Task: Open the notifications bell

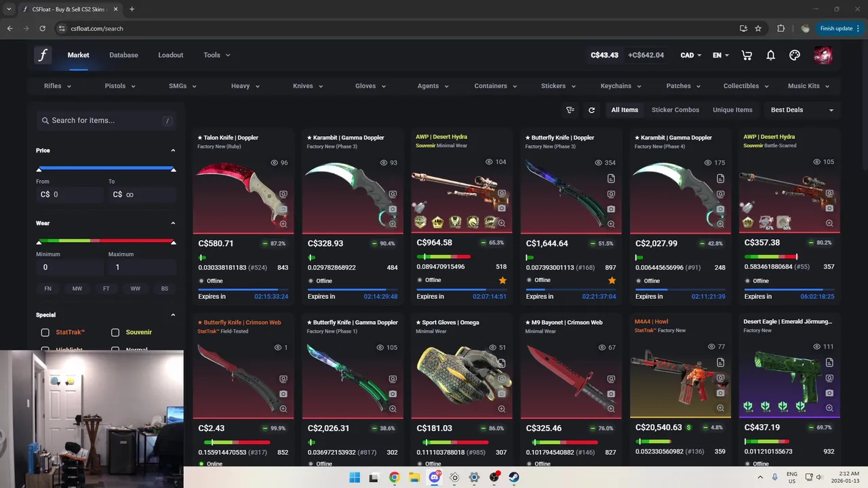Action: (770, 55)
